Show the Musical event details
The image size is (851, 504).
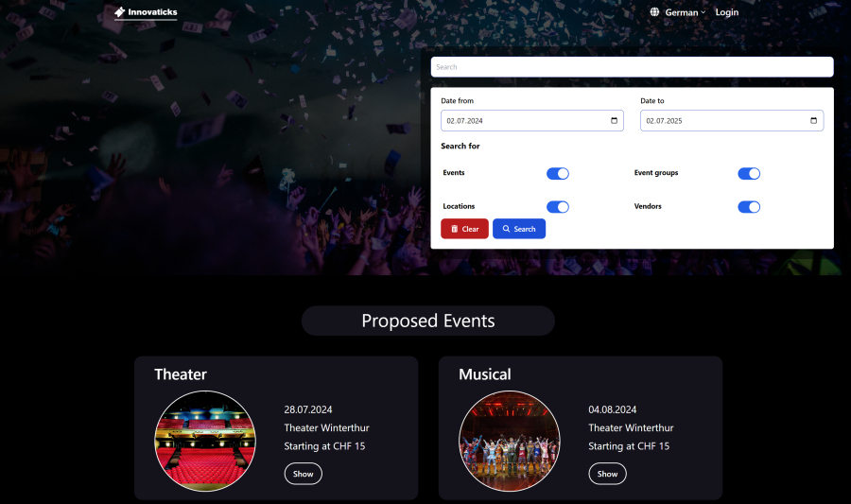(607, 474)
